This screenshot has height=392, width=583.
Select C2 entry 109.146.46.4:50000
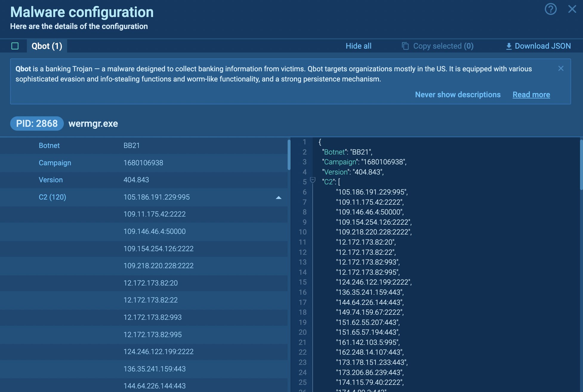155,232
